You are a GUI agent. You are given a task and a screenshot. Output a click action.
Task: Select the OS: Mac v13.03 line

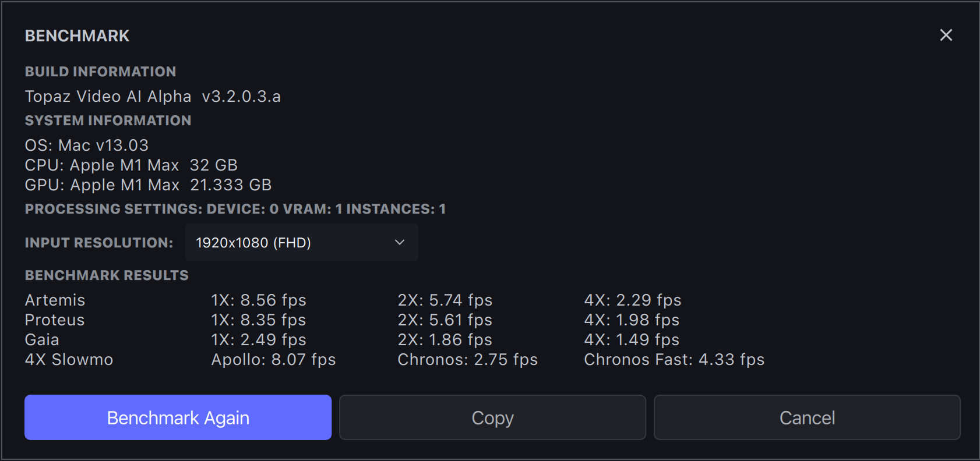pos(87,146)
